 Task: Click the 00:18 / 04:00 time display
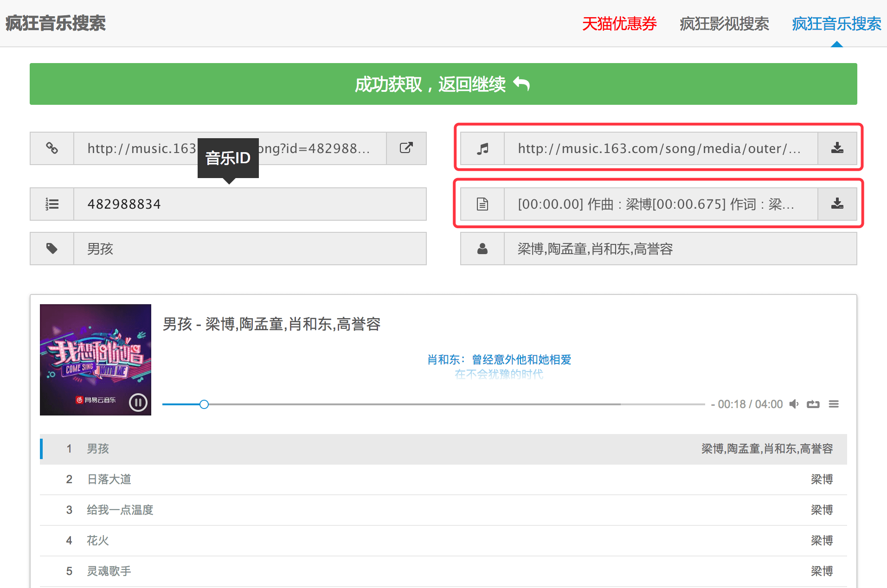pos(747,404)
